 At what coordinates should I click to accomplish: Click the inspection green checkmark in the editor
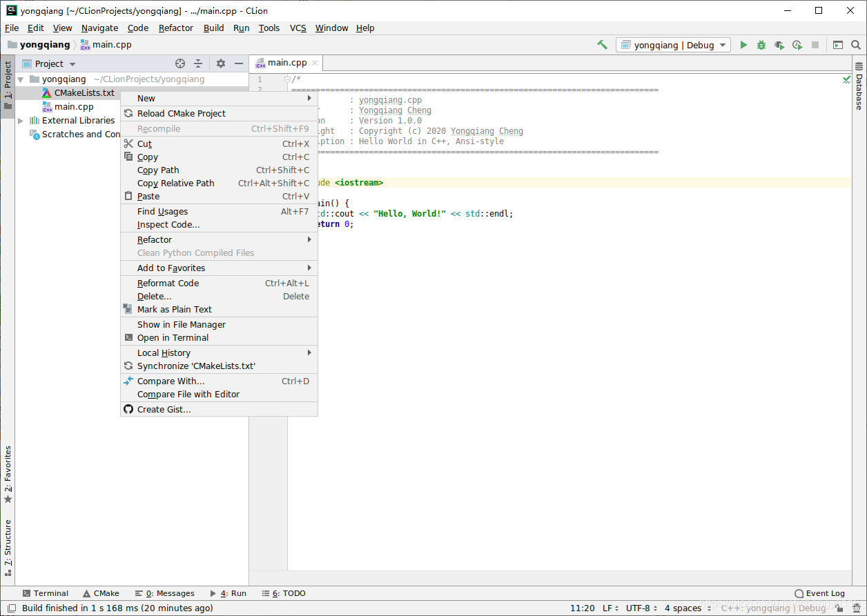(846, 80)
